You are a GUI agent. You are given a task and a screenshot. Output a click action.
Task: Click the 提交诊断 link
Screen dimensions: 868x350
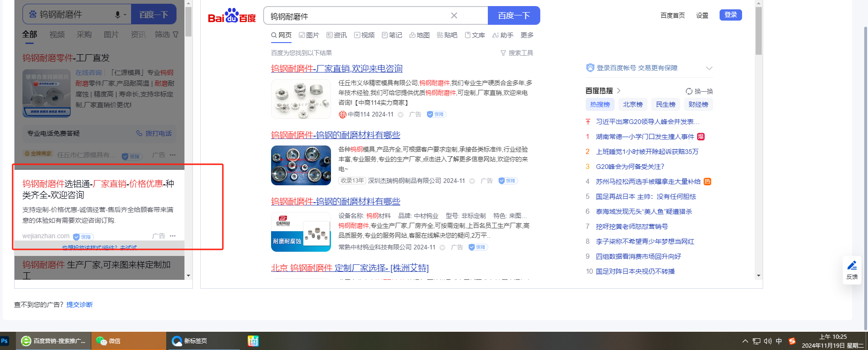pos(80,305)
